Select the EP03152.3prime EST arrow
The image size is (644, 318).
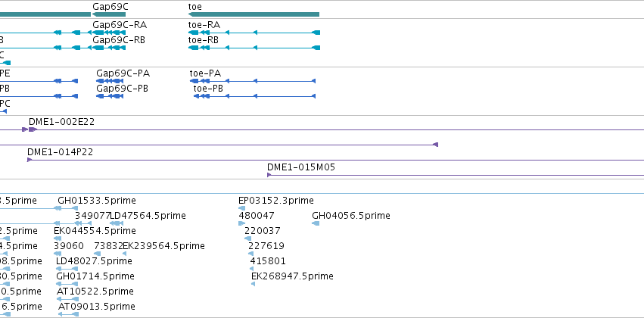[242, 208]
